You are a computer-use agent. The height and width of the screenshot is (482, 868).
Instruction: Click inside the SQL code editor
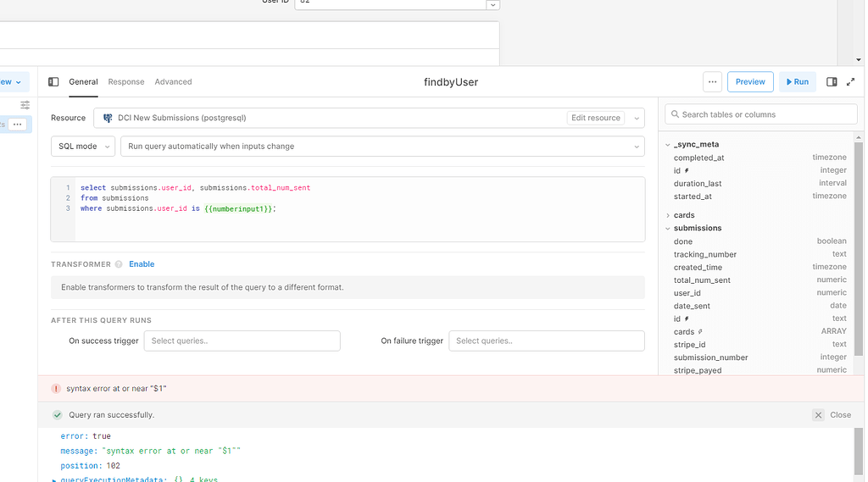point(348,209)
